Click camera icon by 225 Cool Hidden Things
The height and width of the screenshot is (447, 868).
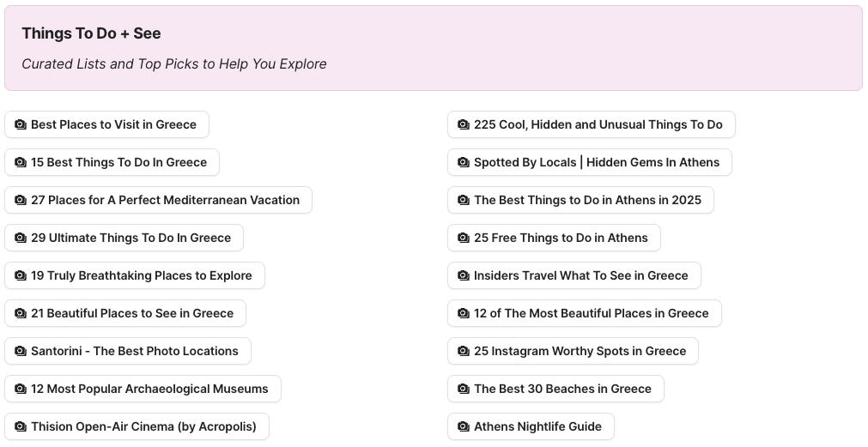[464, 124]
